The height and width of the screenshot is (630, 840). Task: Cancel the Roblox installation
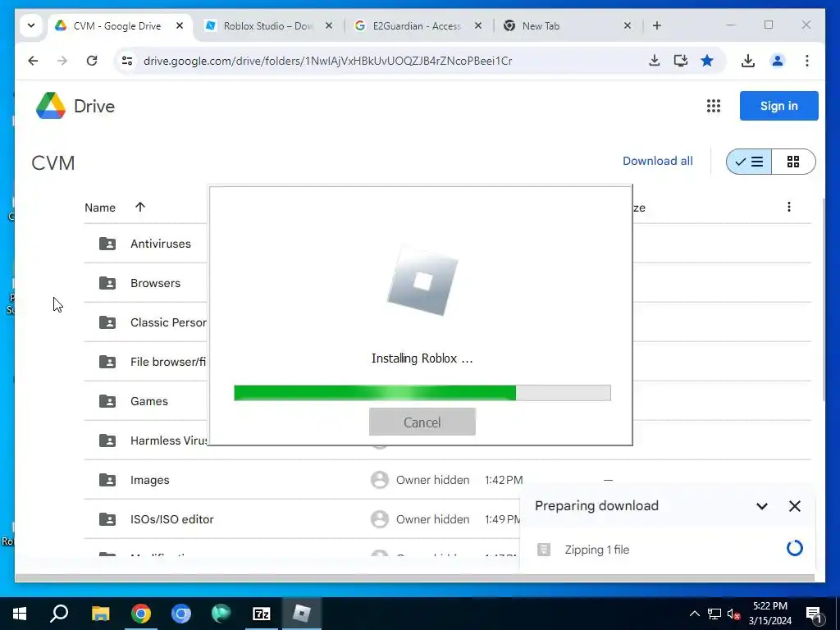[422, 422]
